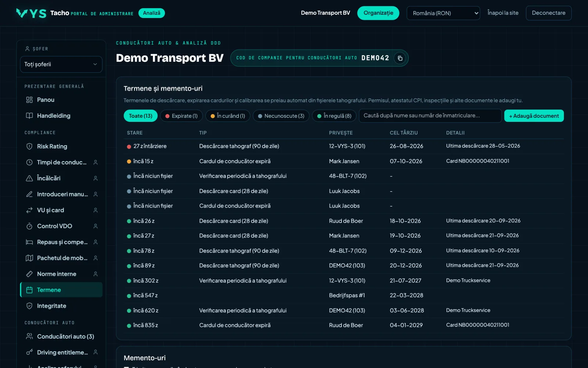Open Pachetul de mobilitate map item
Image resolution: width=588 pixels, height=368 pixels.
point(61,258)
